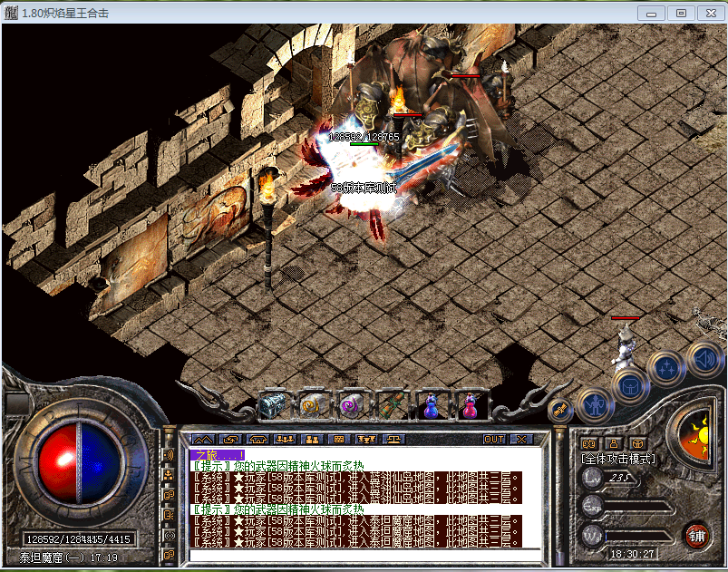Toggle the second chat filter icon from the bottom
This screenshot has height=572, width=728.
[169, 535]
